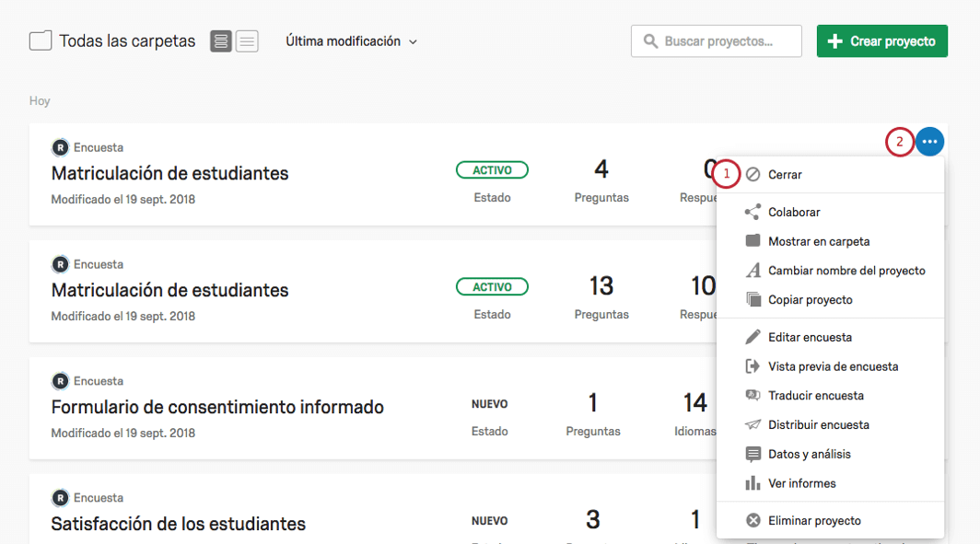Image resolution: width=980 pixels, height=544 pixels.
Task: Click the Eliminar proyecto delete icon
Action: (x=753, y=520)
